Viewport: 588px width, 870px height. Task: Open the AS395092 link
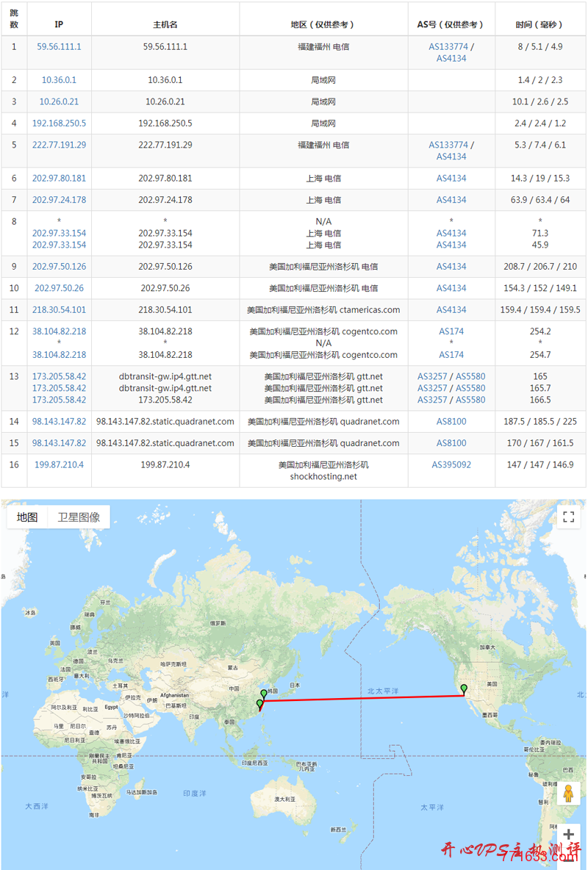[x=451, y=464]
